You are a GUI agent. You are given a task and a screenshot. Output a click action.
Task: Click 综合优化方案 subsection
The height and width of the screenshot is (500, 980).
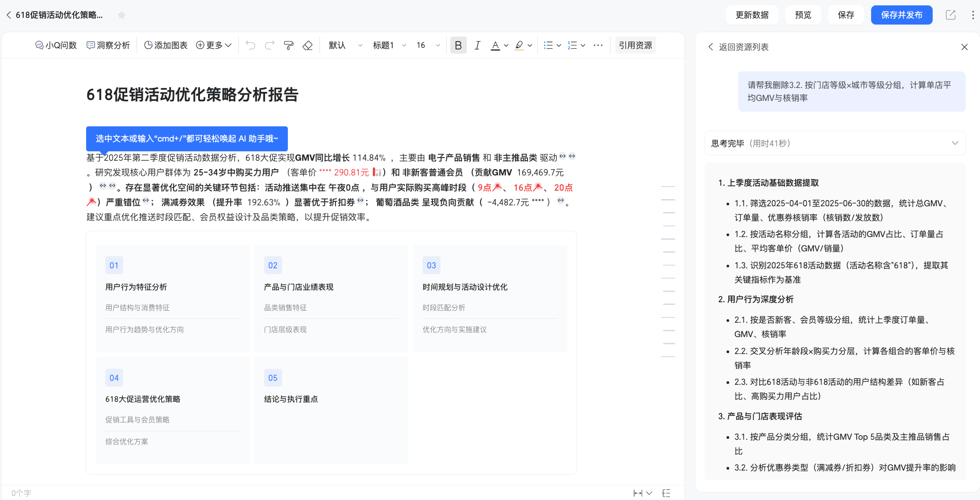click(x=127, y=442)
